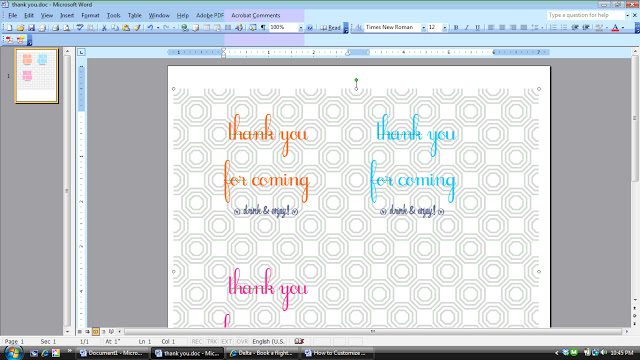Click the Read layout button
Screen dimensions: 640x360
click(331, 28)
